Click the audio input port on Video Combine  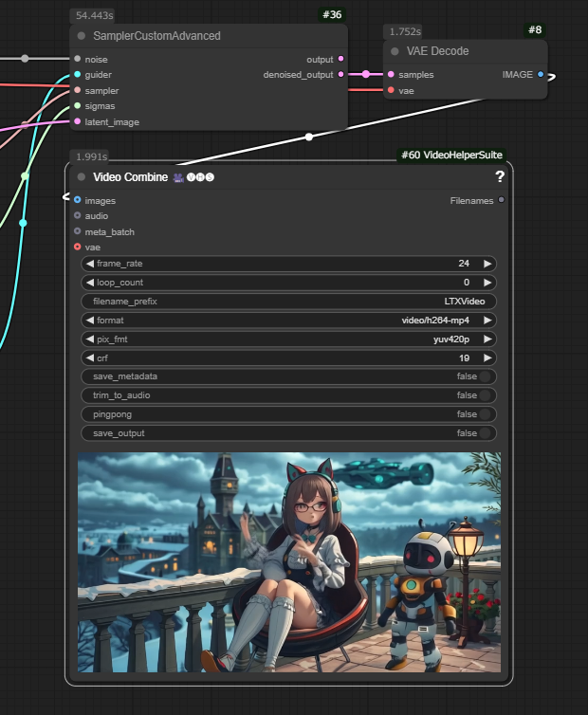78,216
